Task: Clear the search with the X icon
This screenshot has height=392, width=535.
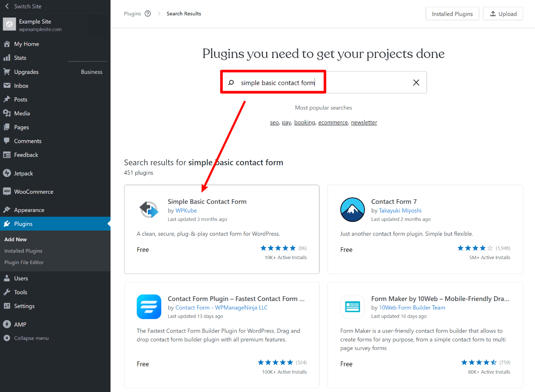Action: [x=416, y=82]
